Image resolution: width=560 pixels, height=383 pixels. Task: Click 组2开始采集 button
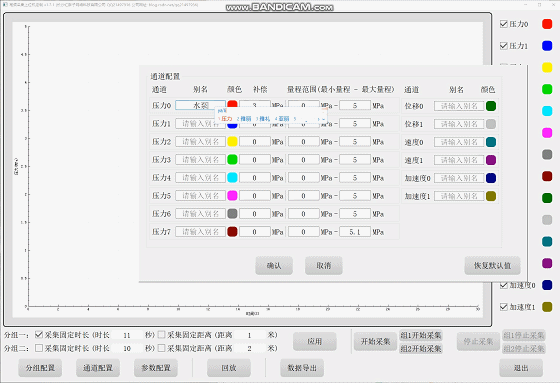[x=421, y=348]
